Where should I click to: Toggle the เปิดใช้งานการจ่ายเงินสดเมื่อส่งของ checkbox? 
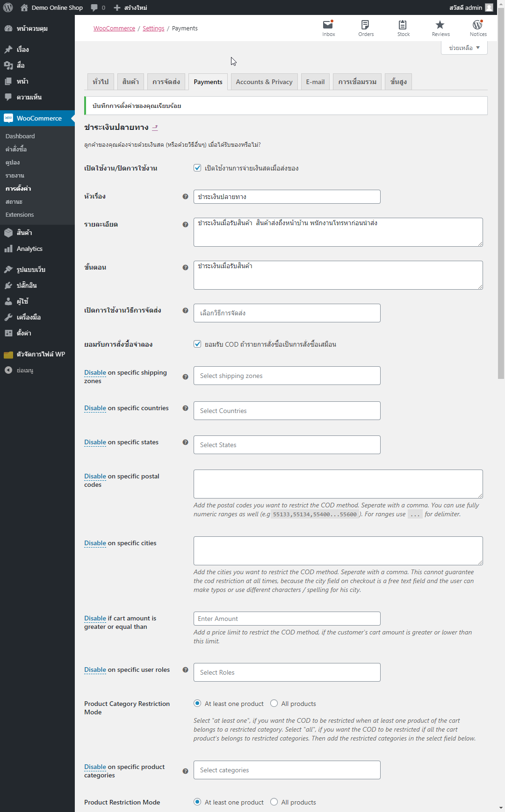[197, 168]
